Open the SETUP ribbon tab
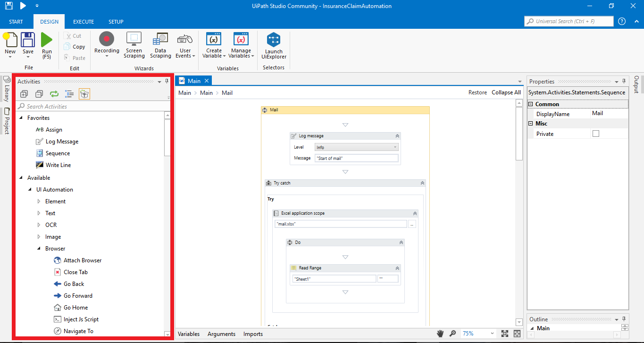Screen dimensions: 644x343 click(x=116, y=21)
